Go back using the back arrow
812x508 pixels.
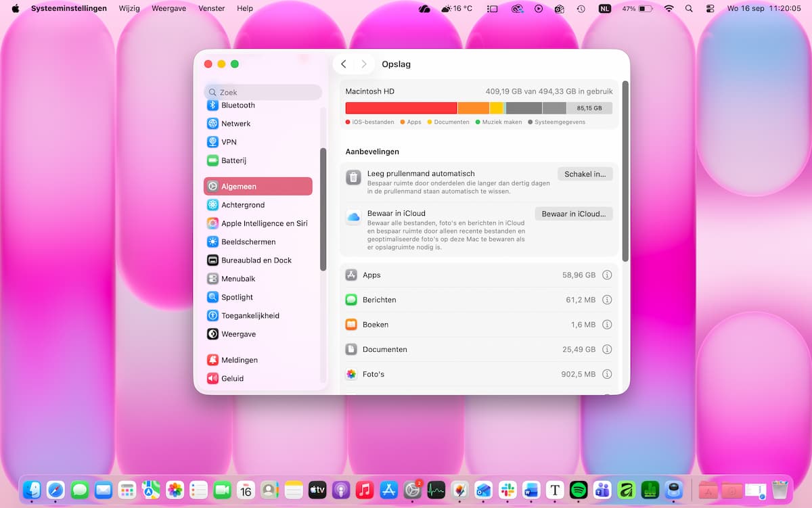coord(344,64)
